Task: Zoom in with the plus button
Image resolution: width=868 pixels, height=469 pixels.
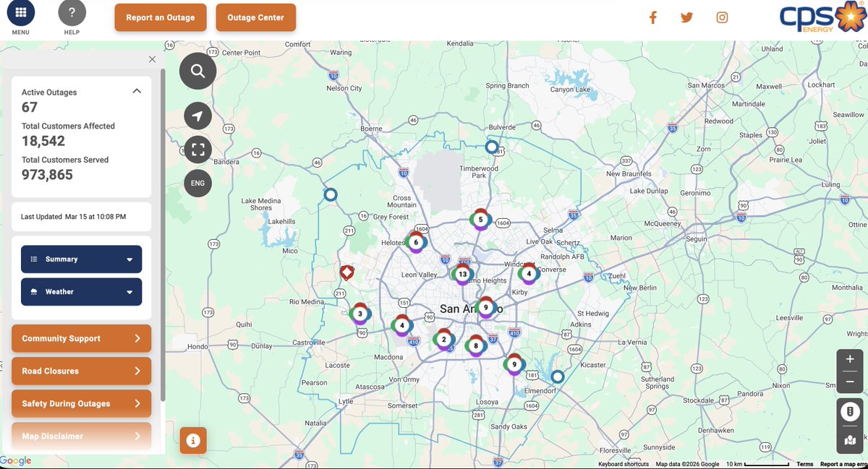Action: [849, 361]
